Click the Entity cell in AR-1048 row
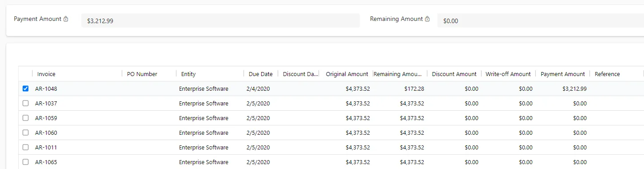Viewport: 644px width, 169px height. point(203,89)
